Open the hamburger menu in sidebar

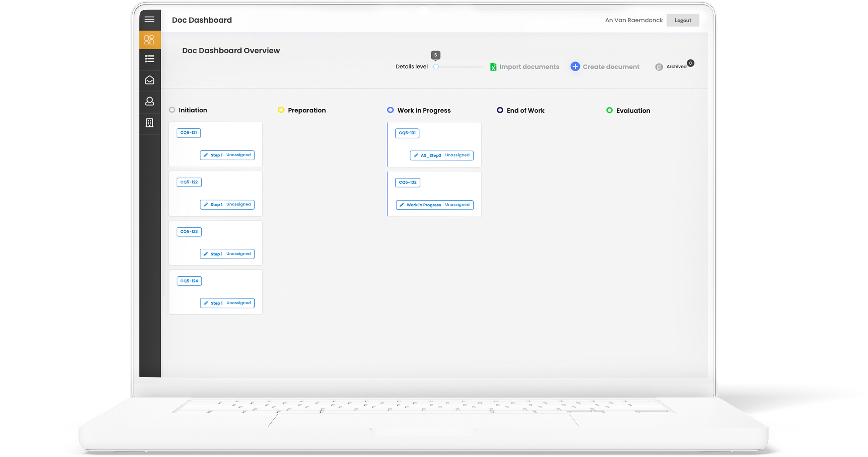(149, 19)
